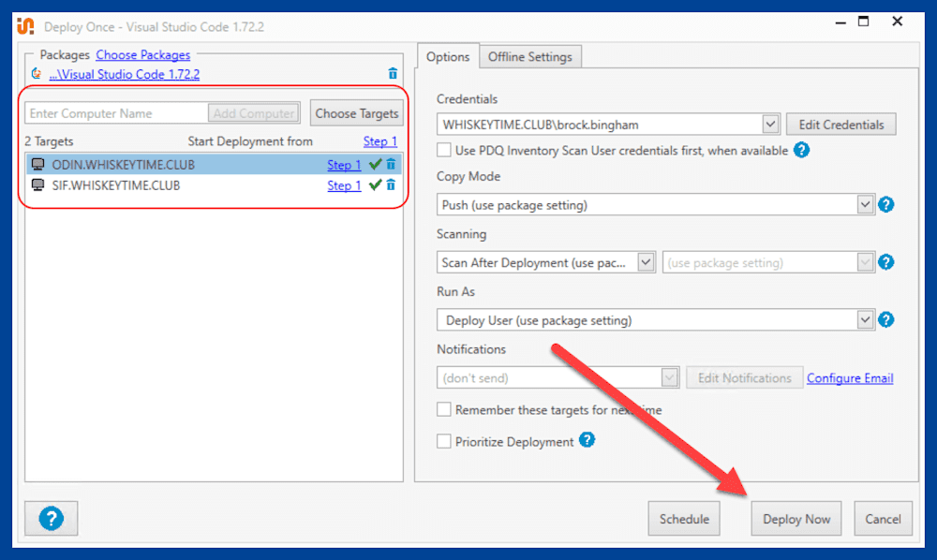Click PDQ Deploy logo in title bar
Image resolution: width=937 pixels, height=560 pixels.
[25, 26]
